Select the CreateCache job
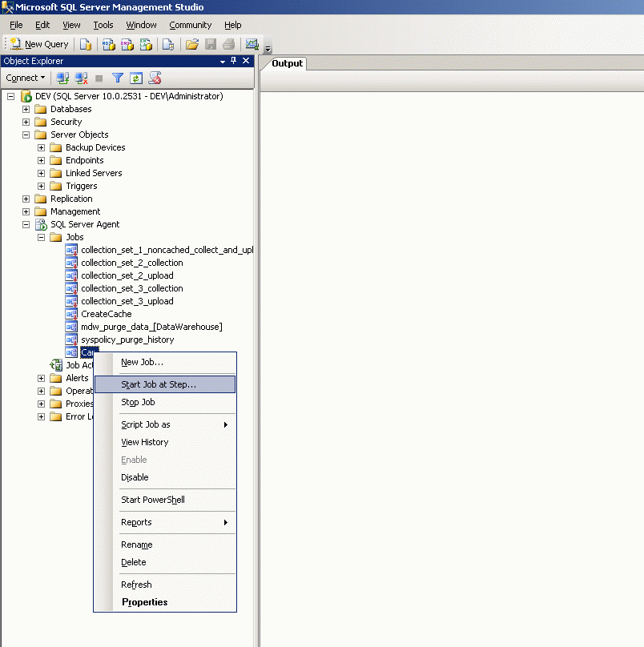 (106, 314)
